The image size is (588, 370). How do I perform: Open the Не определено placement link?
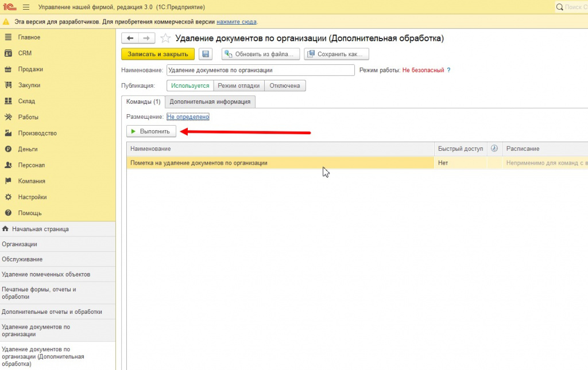[188, 117]
